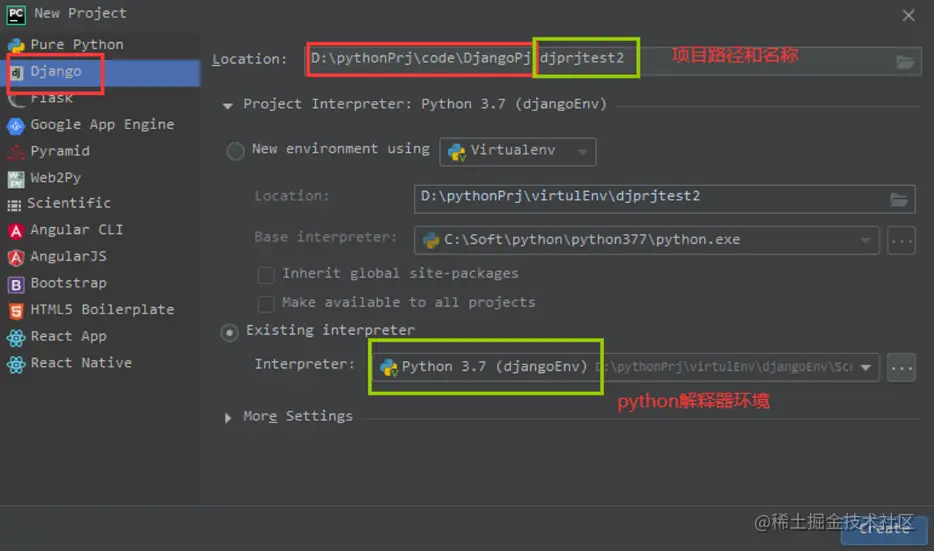Click the Pure Python snake icon

(16, 45)
